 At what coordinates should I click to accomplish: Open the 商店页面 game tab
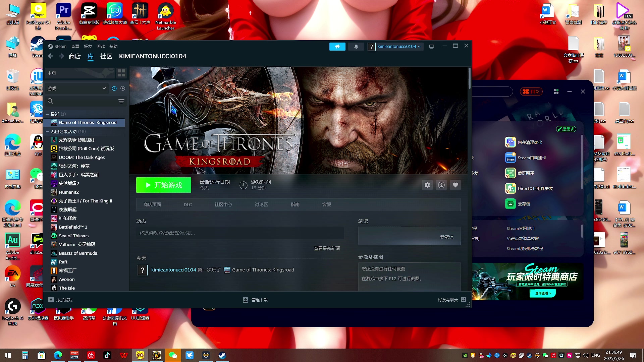click(x=152, y=204)
